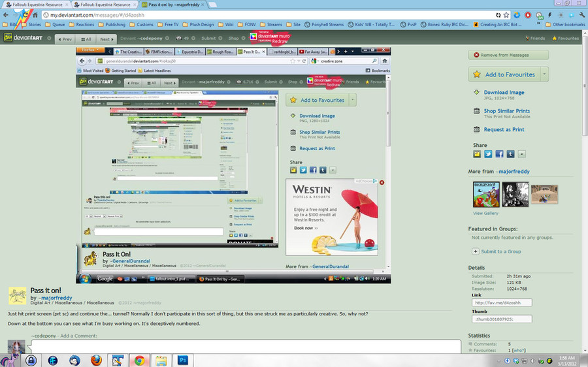Click the who? link next to Favourites
The width and height of the screenshot is (588, 367).
519,350
